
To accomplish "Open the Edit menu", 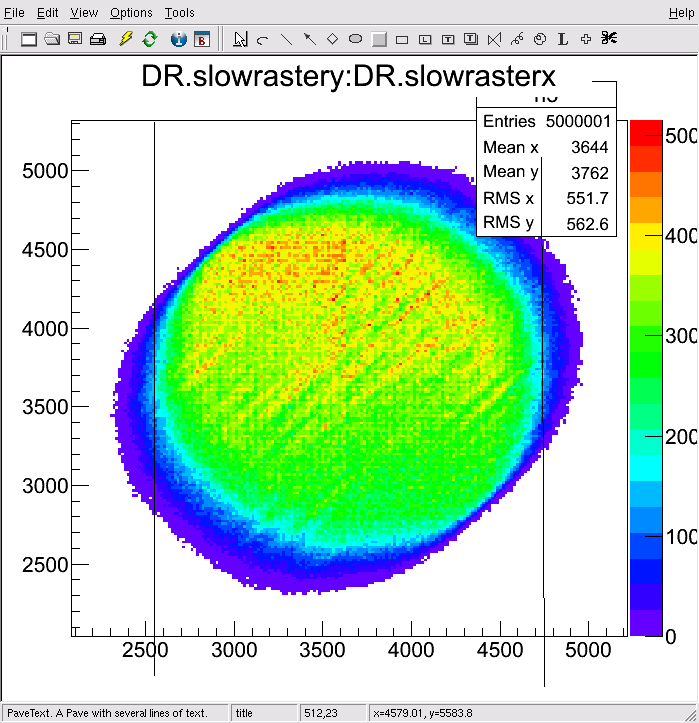I will point(47,13).
